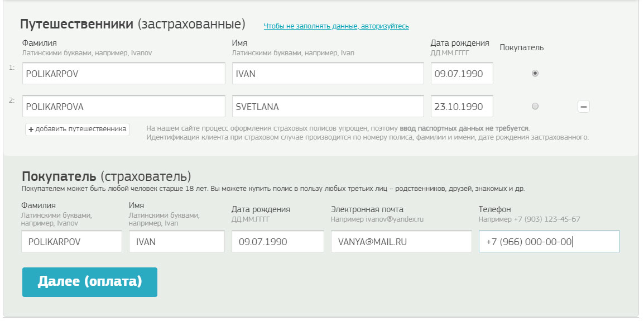Viewport: 644px width, 321px height.
Task: Click add traveler button (добавить путешественника)
Action: [78, 130]
